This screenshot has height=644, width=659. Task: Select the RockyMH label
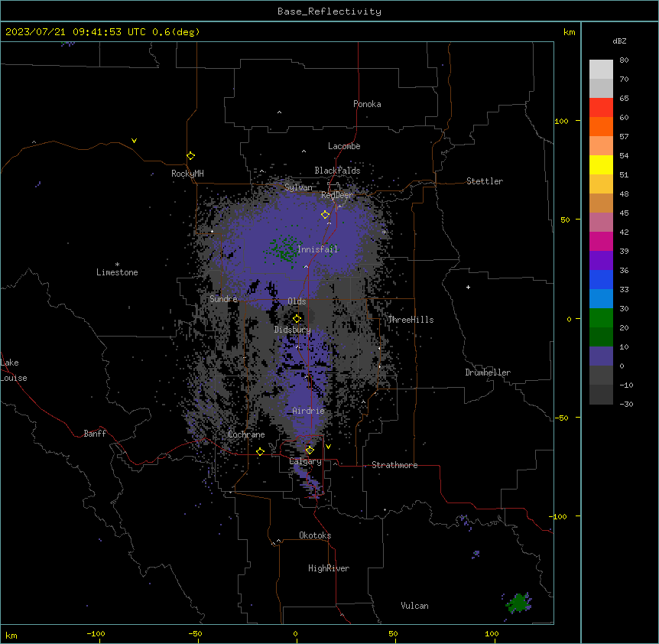click(x=187, y=173)
